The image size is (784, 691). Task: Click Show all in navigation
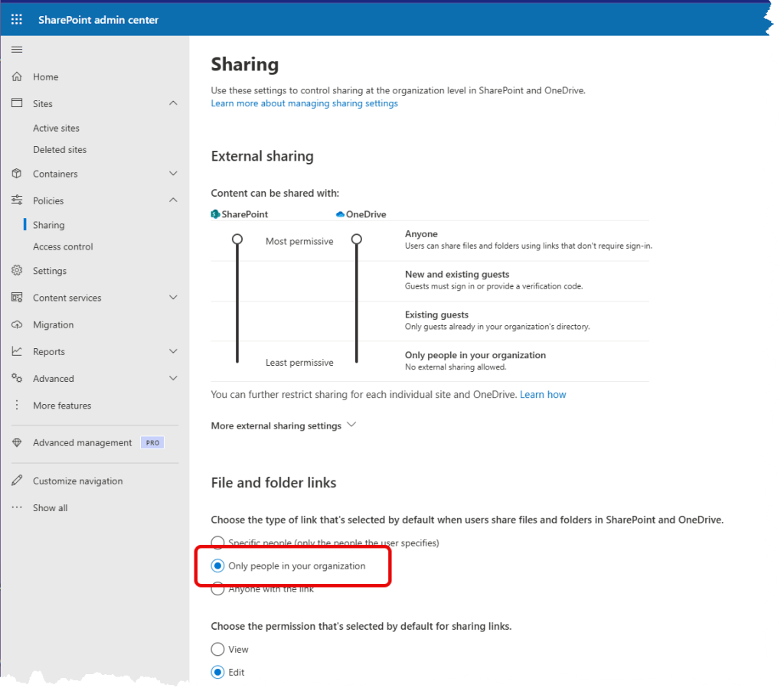tap(50, 508)
